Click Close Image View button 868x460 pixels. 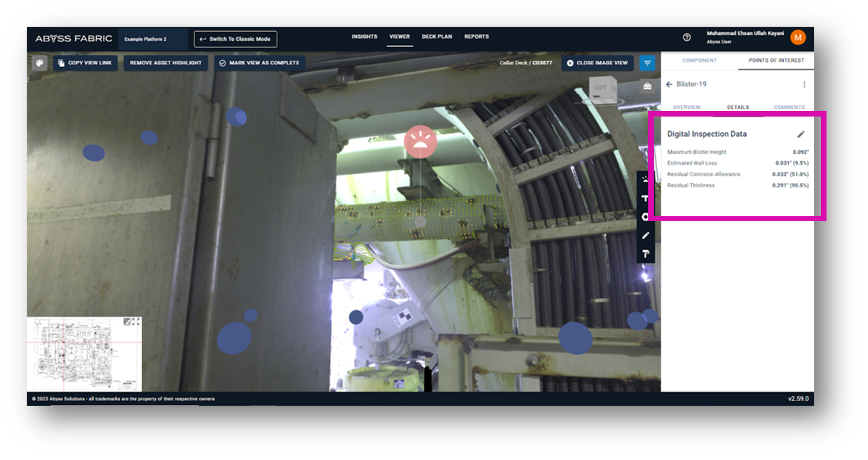pyautogui.click(x=597, y=63)
